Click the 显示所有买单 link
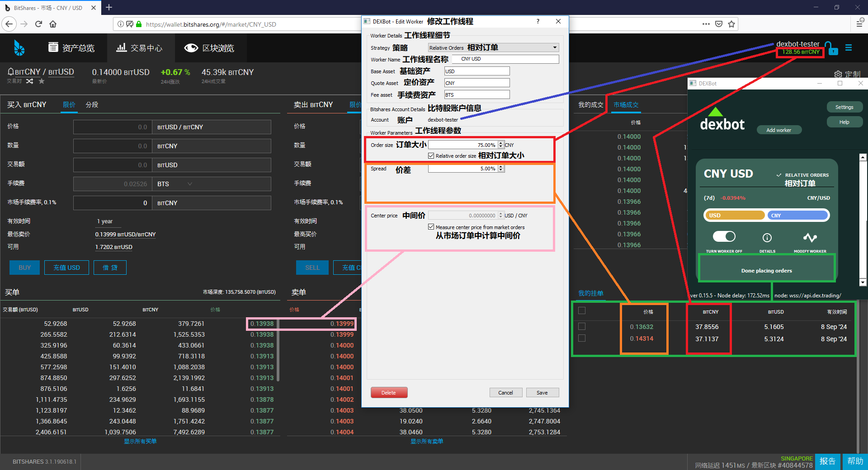This screenshot has width=868, height=470. coord(140,441)
